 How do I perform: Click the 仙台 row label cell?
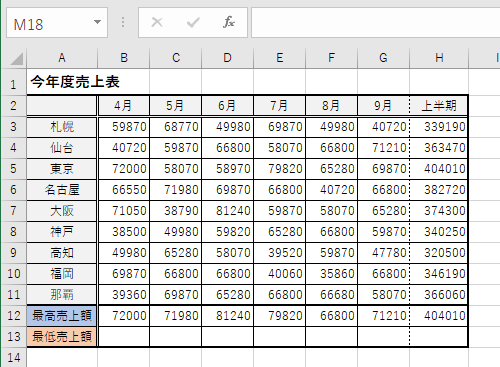(x=62, y=148)
